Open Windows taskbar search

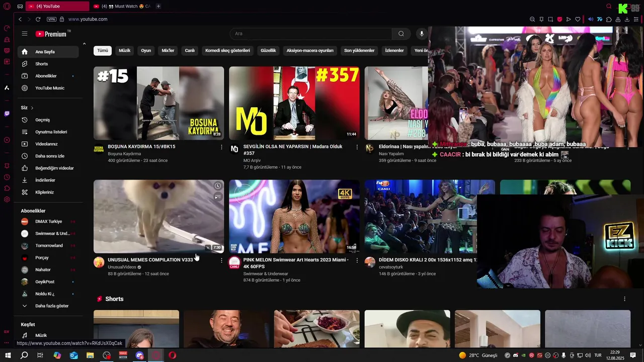click(24, 355)
